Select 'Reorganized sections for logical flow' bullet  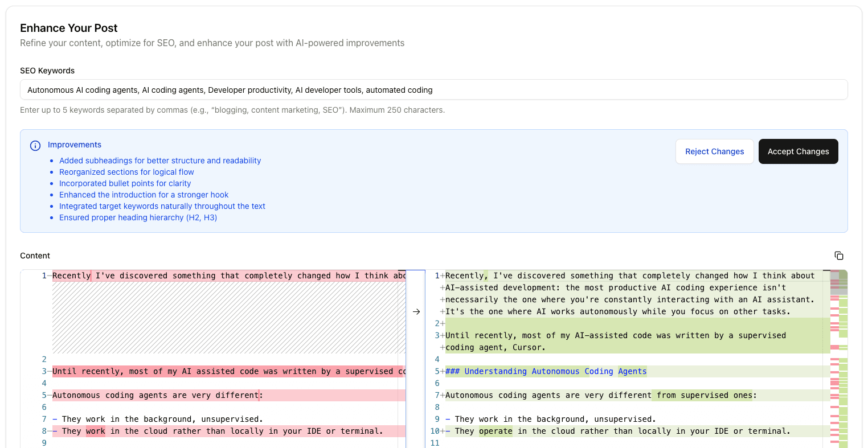pos(126,172)
